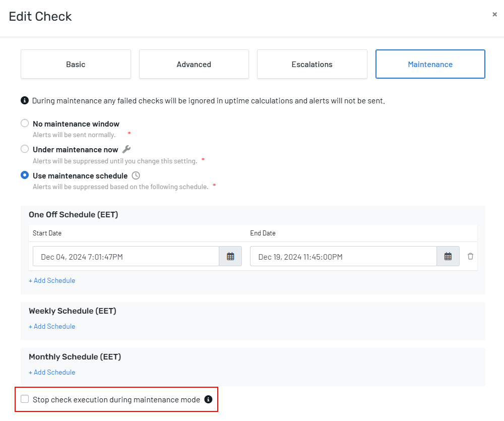
Task: Add Schedule under Monthly Schedule
Action: coord(52,372)
